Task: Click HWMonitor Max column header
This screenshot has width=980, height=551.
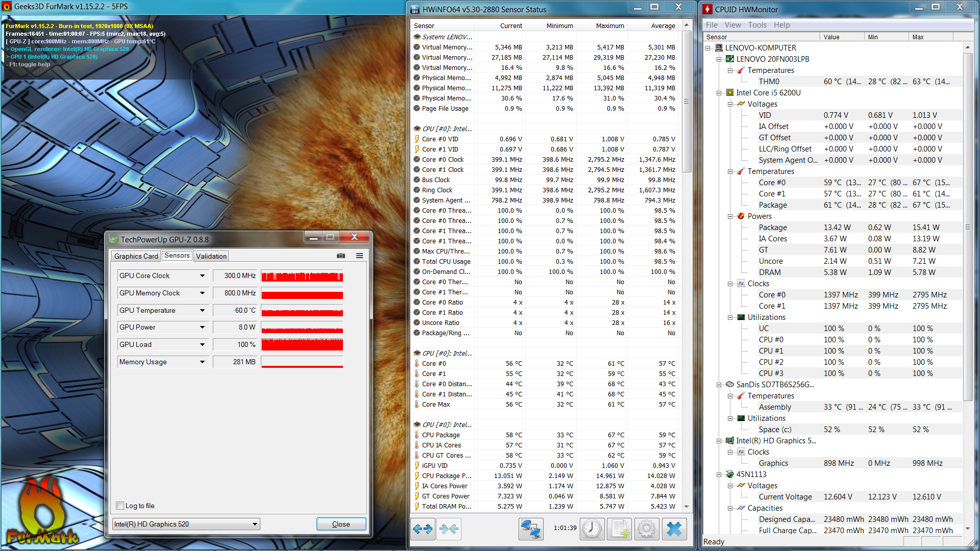Action: [x=931, y=37]
